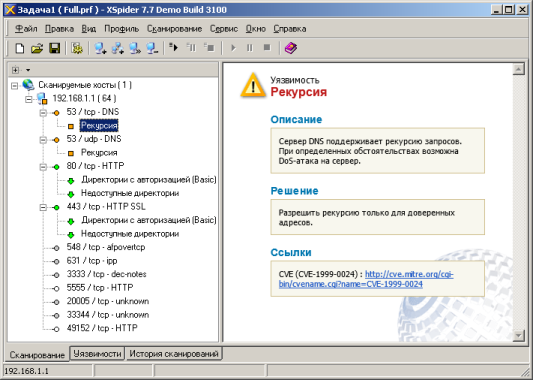Collapse the 80 / tcp - HTTP node

point(43,167)
